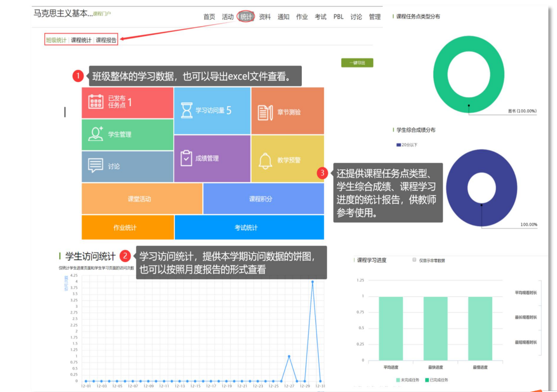
Task: Open the 活动 navigation tab
Action: click(x=228, y=17)
